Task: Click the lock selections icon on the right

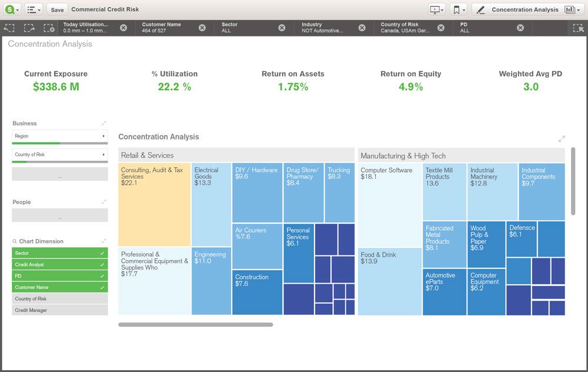Action: click(578, 28)
